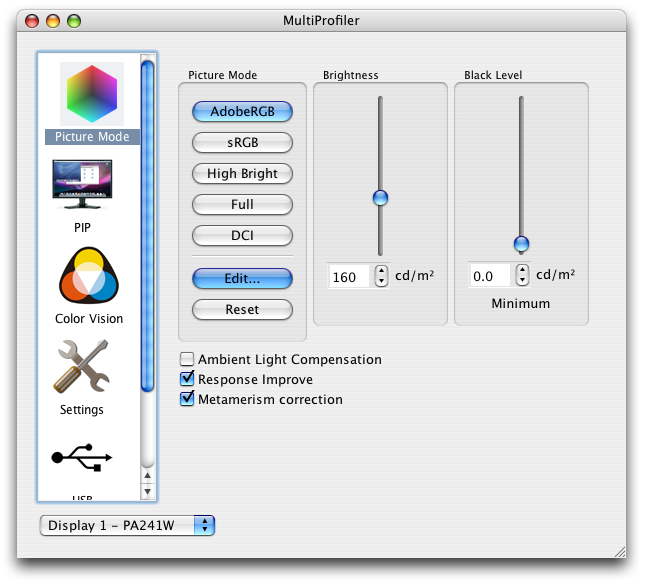This screenshot has width=653, height=584.
Task: Open the Settings tools icon
Action: [x=82, y=367]
